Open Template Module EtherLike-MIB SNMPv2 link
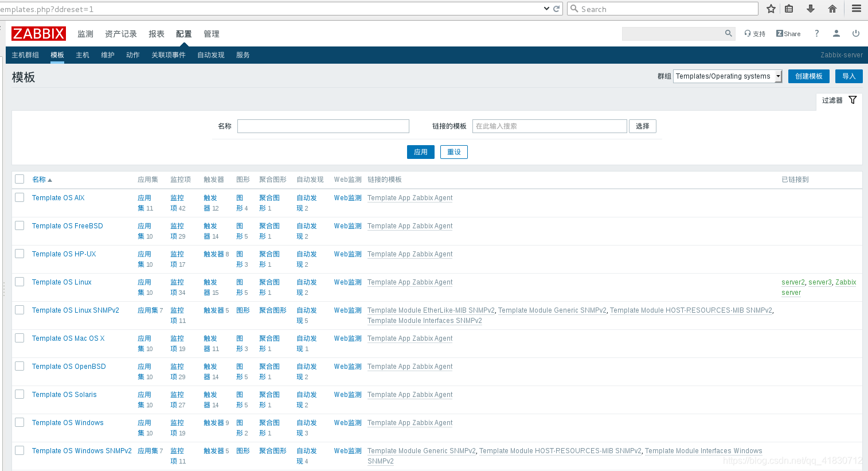The image size is (868, 471). click(x=431, y=310)
